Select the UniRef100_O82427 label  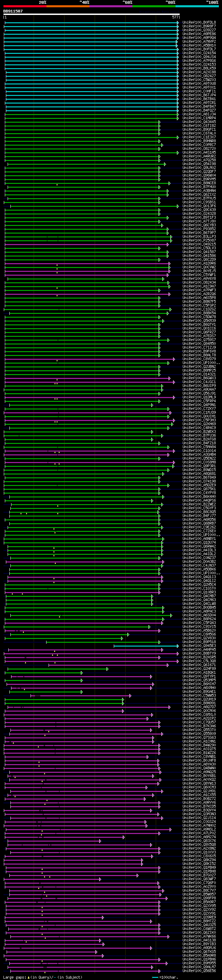(199, 76)
